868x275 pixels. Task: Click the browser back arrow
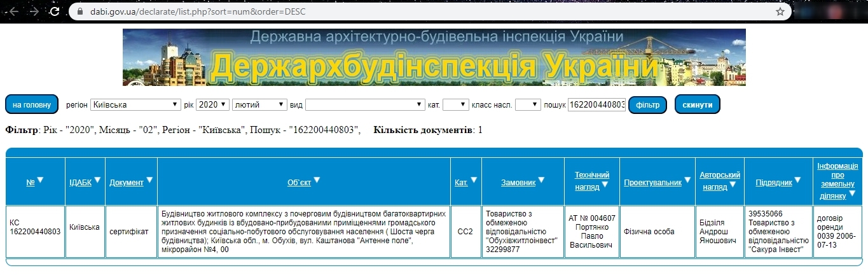pos(13,11)
